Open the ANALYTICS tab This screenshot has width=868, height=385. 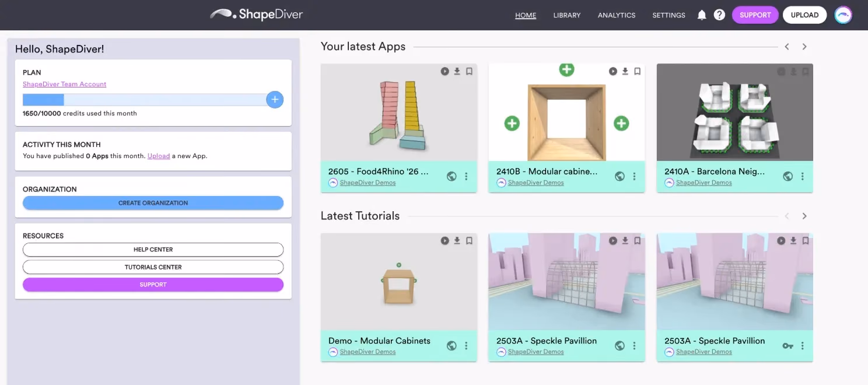click(x=617, y=15)
